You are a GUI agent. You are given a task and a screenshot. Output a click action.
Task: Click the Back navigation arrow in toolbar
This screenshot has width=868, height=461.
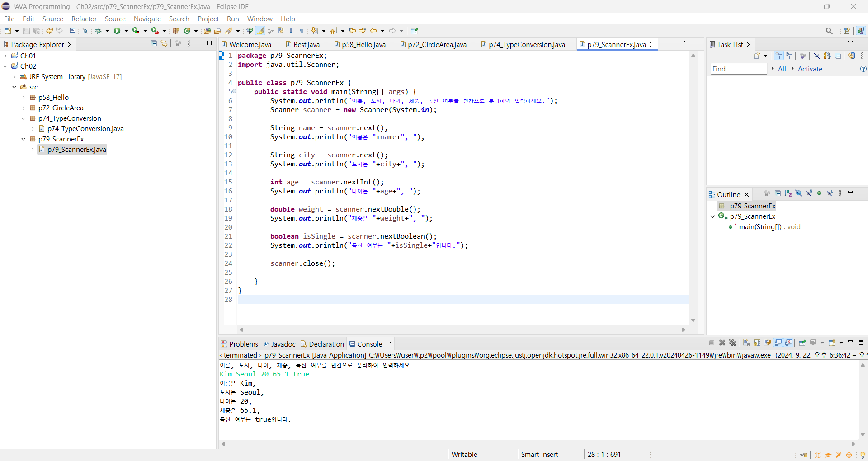coord(373,31)
